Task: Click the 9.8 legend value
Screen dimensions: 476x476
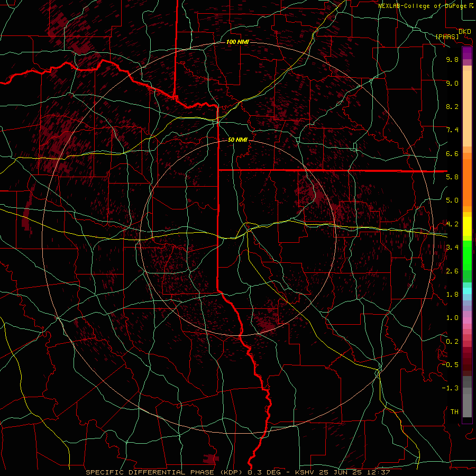Action: 452,59
